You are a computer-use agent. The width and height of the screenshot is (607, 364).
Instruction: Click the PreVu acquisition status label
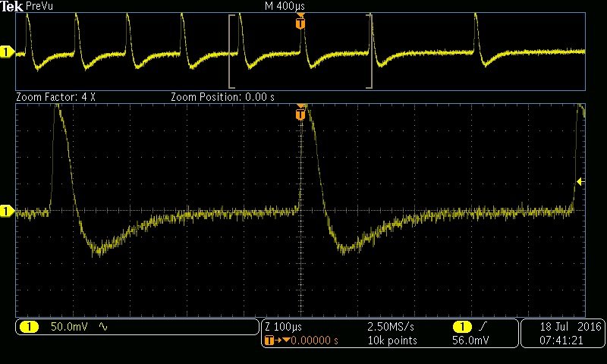[38, 6]
